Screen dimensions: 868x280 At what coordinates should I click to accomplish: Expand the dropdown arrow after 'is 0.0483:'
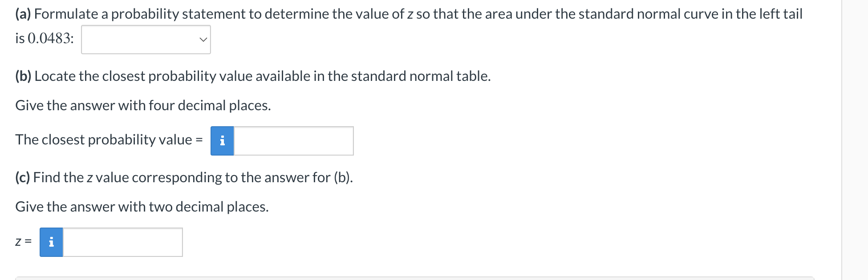click(203, 40)
